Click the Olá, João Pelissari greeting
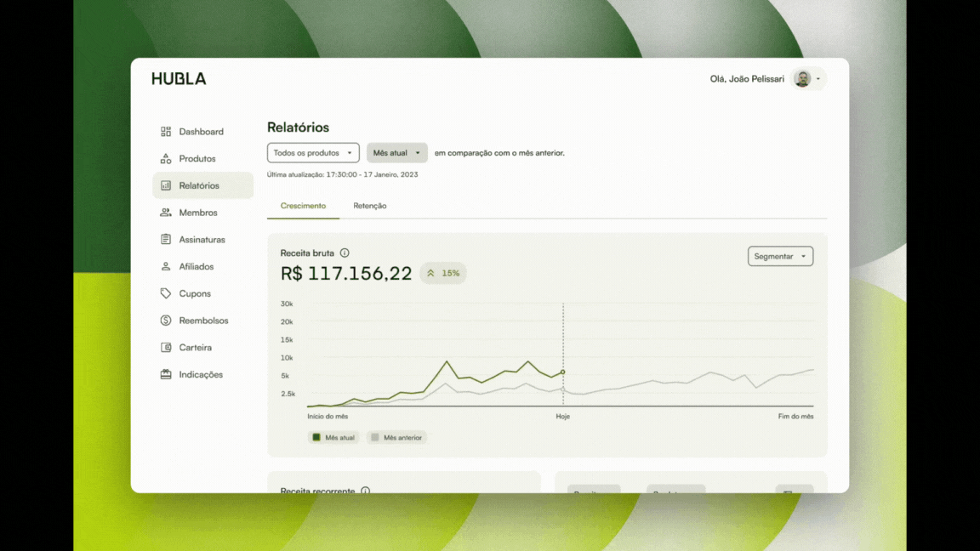 747,79
